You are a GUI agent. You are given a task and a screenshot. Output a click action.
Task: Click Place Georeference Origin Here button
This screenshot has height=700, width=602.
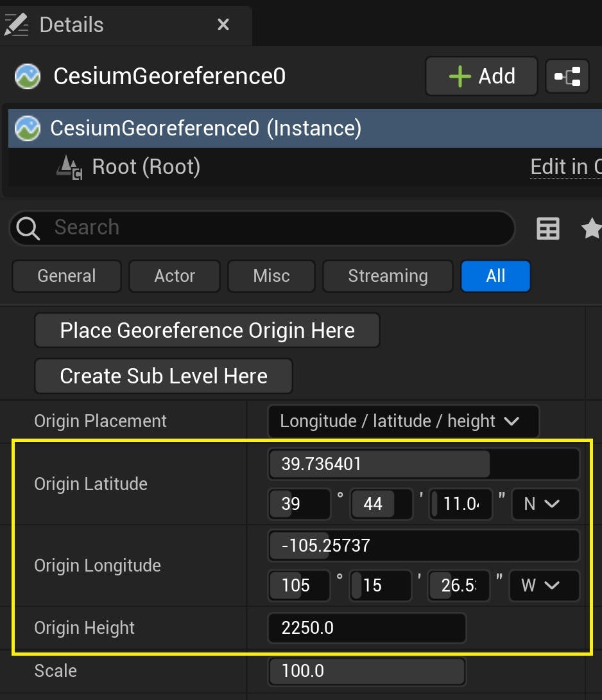point(207,330)
